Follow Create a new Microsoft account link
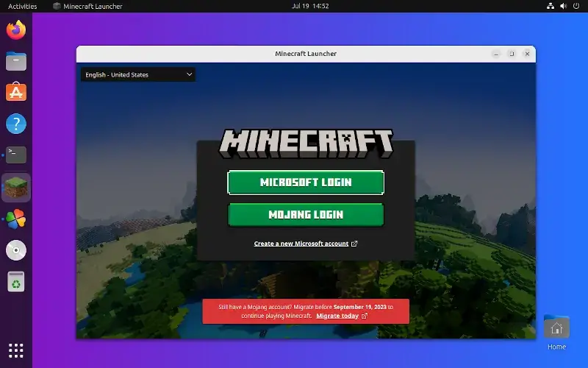The image size is (588, 368). point(301,244)
